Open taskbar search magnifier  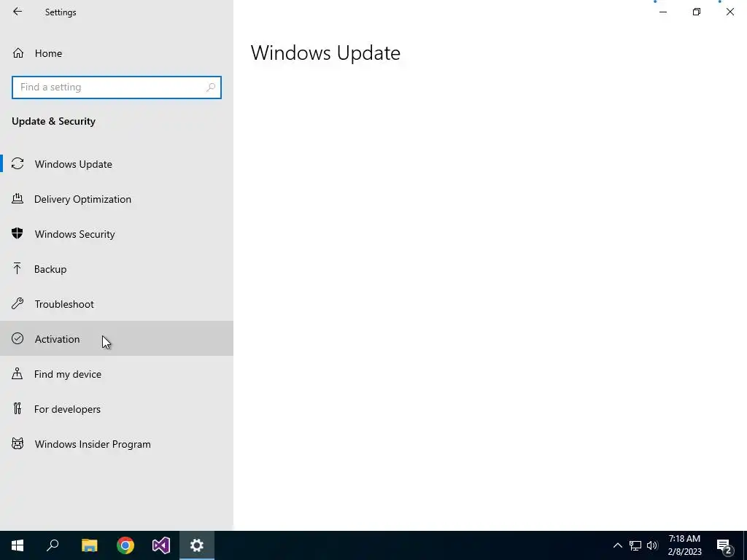point(53,545)
